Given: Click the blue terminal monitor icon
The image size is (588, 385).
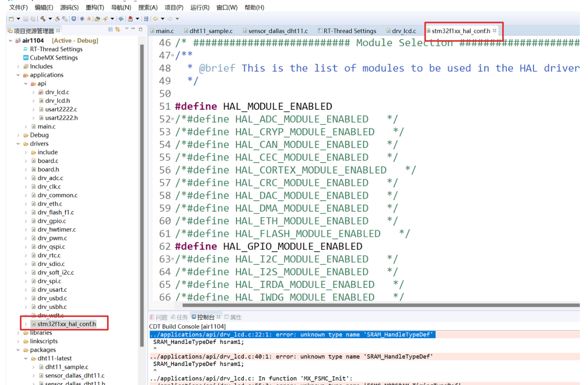Looking at the screenshot, I should tap(74, 19).
